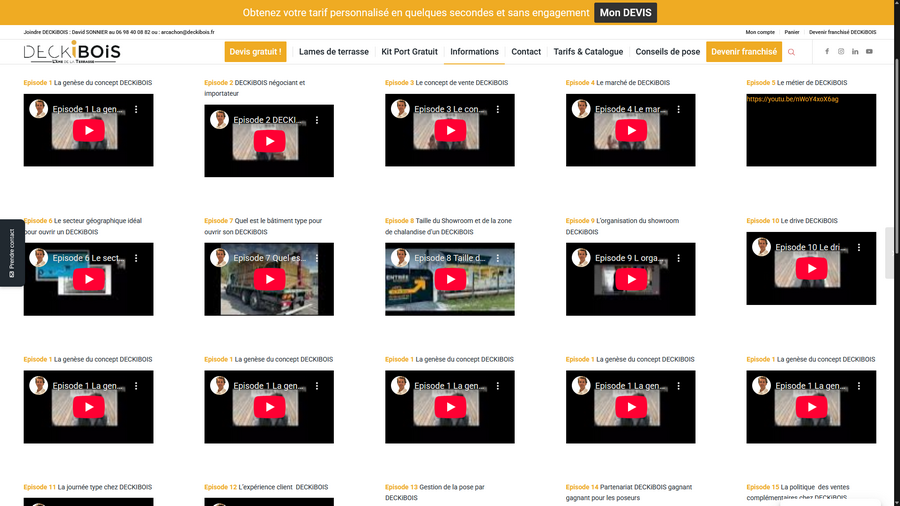Play the Episode 1 video in the first row
The image size is (900, 506).
click(x=88, y=130)
